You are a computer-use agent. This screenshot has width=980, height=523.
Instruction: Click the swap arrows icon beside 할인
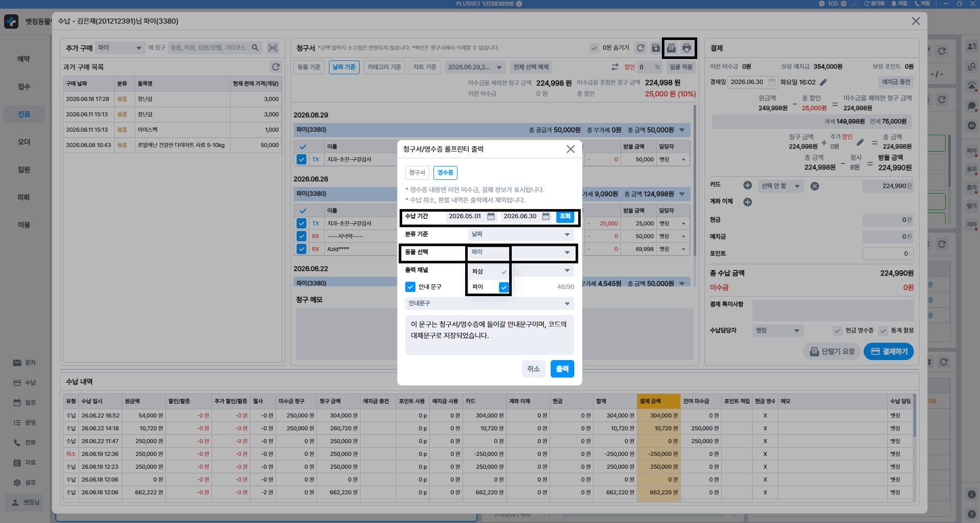click(x=615, y=67)
